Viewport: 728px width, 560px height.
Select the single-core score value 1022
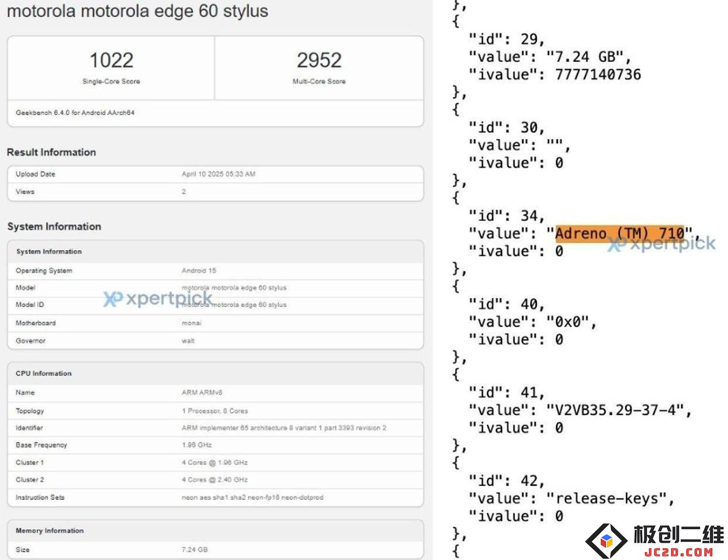[x=111, y=60]
